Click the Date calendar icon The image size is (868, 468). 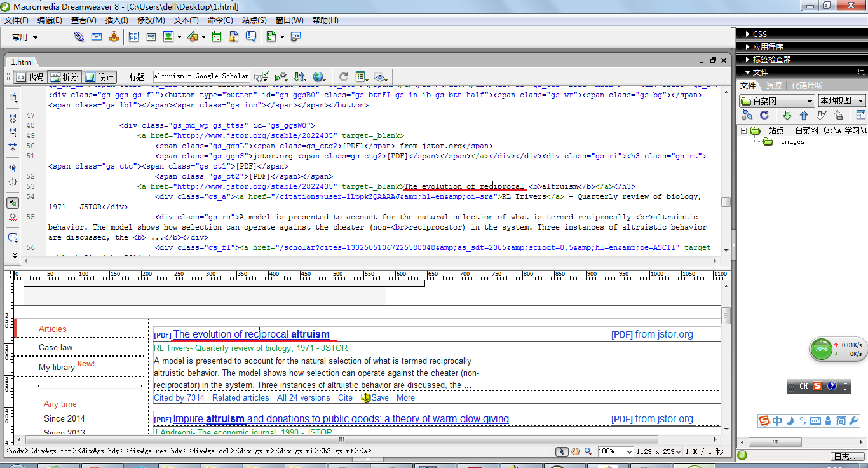pyautogui.click(x=217, y=37)
